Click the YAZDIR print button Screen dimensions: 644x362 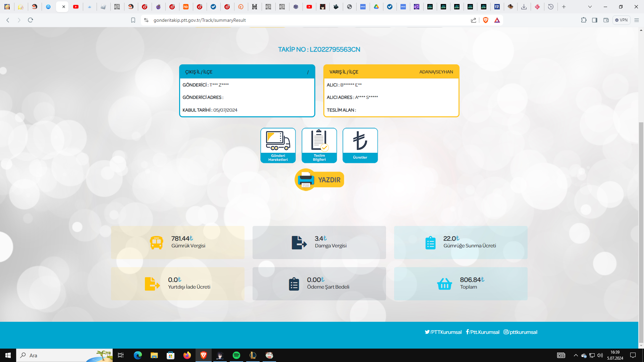point(319,180)
